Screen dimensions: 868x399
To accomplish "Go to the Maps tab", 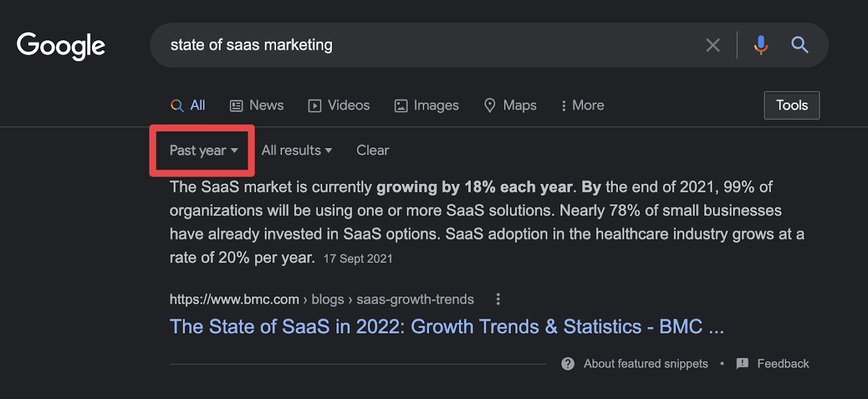I will (510, 105).
